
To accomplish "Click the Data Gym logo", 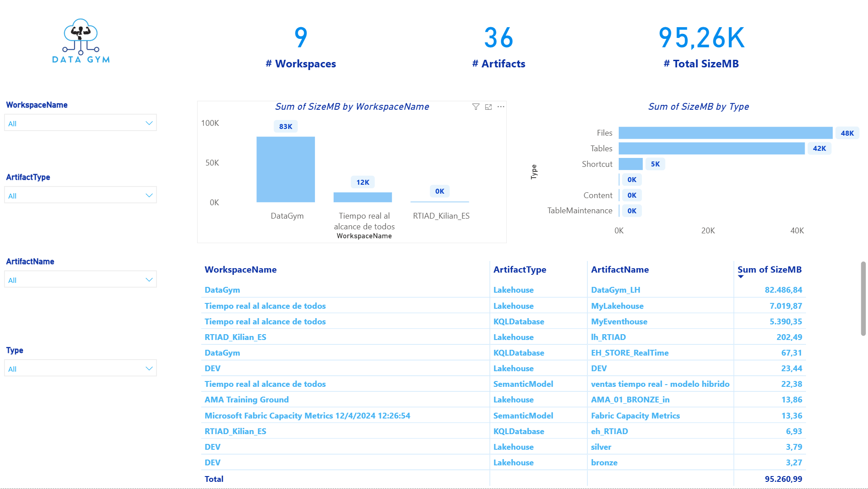I will [x=81, y=41].
